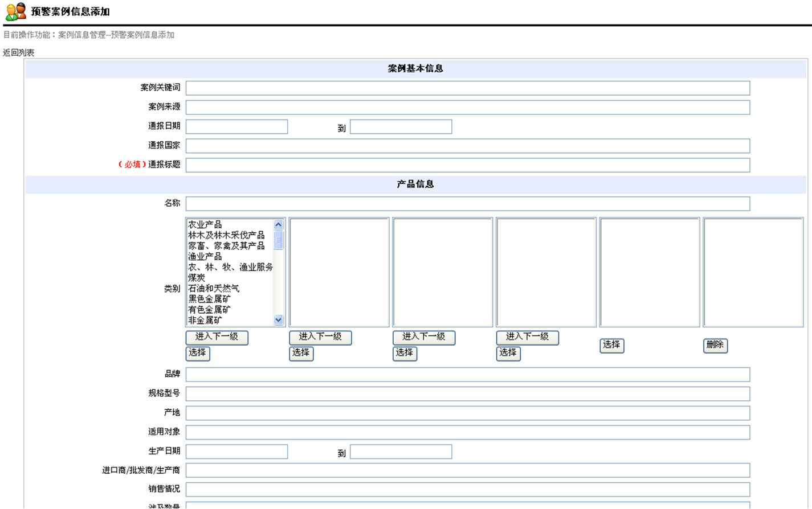
Task: Pick 石油和天然气 in the category list
Action: 214,289
